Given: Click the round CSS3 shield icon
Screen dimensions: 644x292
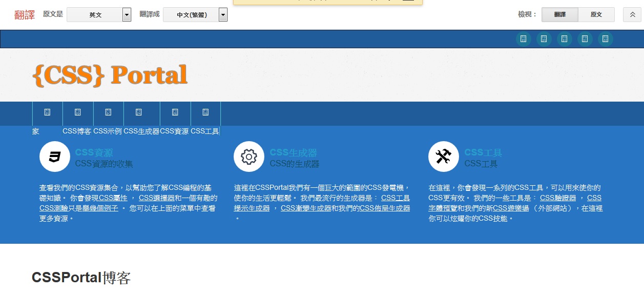Looking at the screenshot, I should [x=55, y=157].
